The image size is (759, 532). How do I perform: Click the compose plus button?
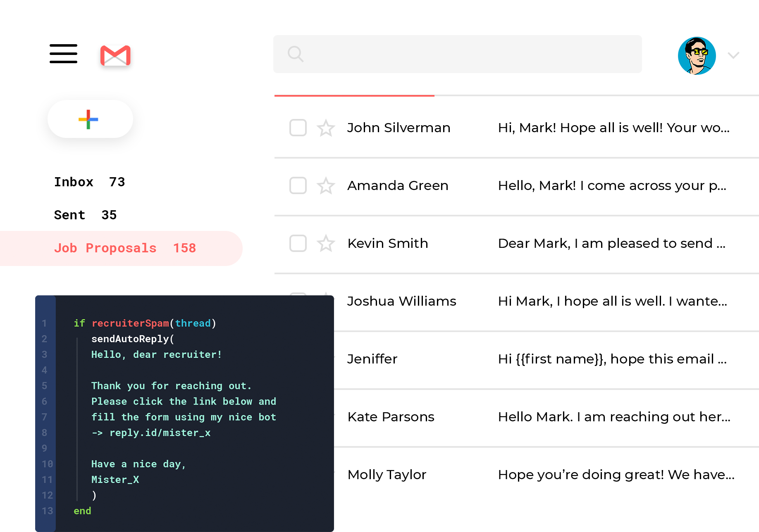tap(90, 119)
